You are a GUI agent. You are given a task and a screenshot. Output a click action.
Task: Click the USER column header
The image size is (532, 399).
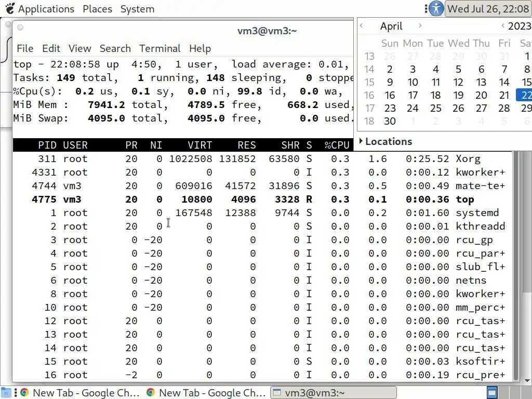[75, 145]
